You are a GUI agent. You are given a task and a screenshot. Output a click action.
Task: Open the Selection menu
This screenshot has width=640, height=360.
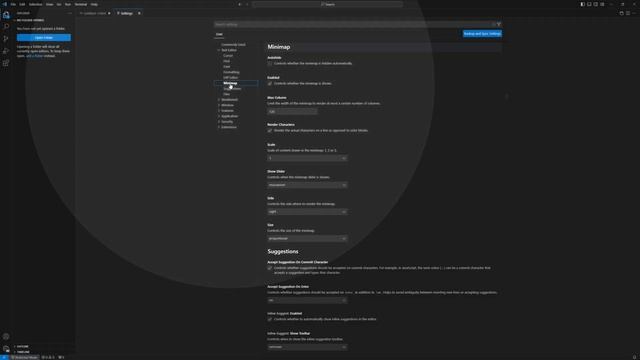pyautogui.click(x=36, y=4)
